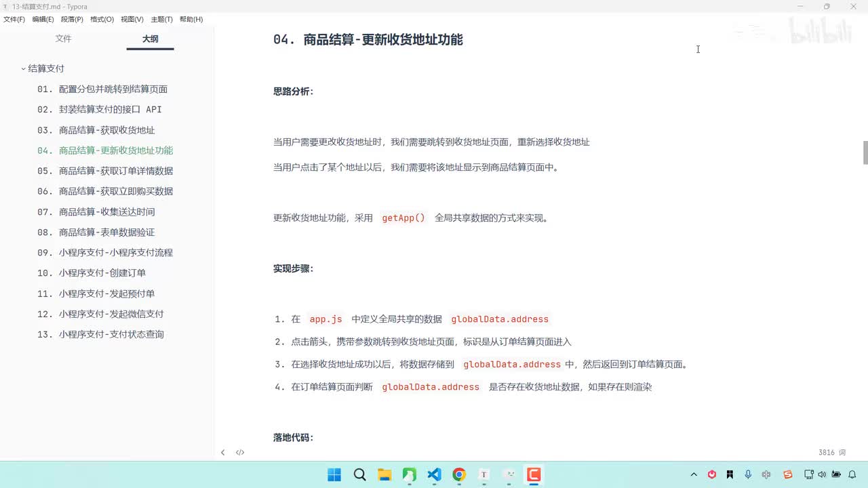Open battery status tray icon
The width and height of the screenshot is (868, 488).
(x=836, y=474)
